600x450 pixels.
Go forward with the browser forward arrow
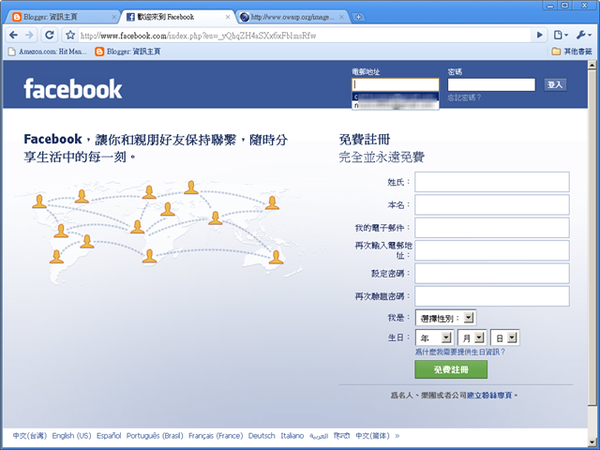pos(29,35)
